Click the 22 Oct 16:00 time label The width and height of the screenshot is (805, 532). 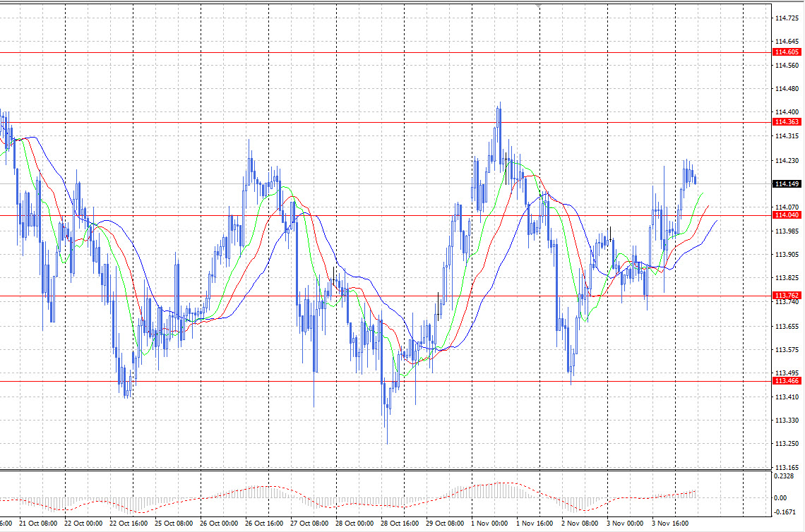pyautogui.click(x=129, y=524)
